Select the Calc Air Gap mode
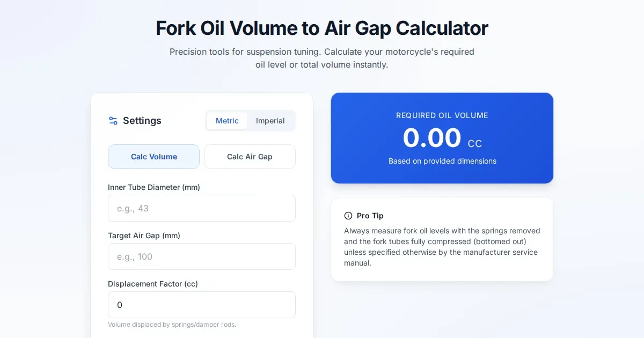Image resolution: width=644 pixels, height=338 pixels. click(x=250, y=157)
